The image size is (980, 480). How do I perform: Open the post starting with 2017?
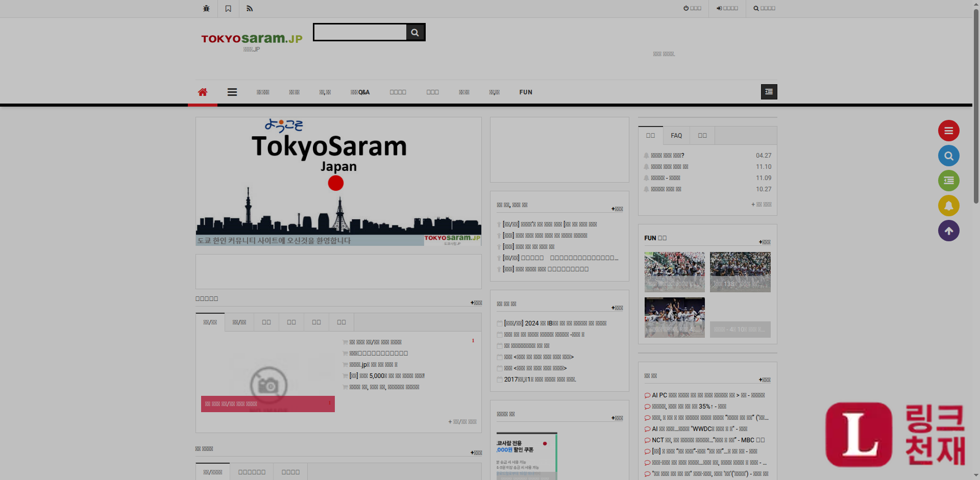[x=540, y=380]
